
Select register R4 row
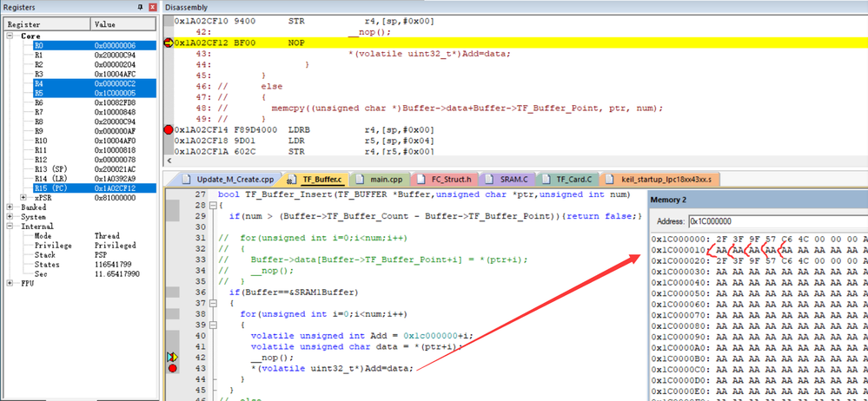95,83
